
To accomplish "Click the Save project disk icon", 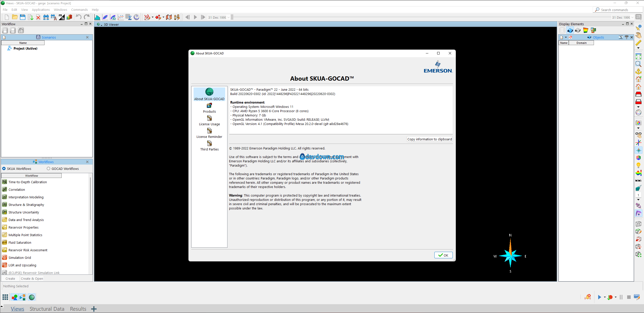I will (x=23, y=17).
